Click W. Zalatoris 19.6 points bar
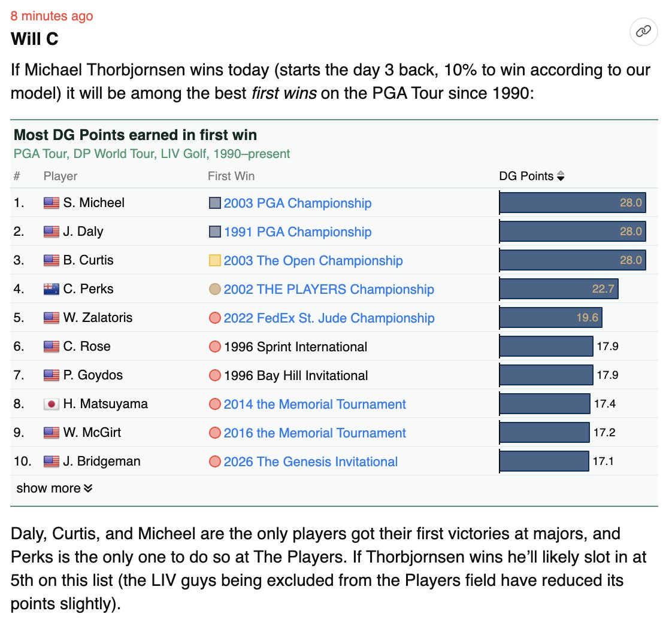This screenshot has height=620, width=672. [550, 317]
